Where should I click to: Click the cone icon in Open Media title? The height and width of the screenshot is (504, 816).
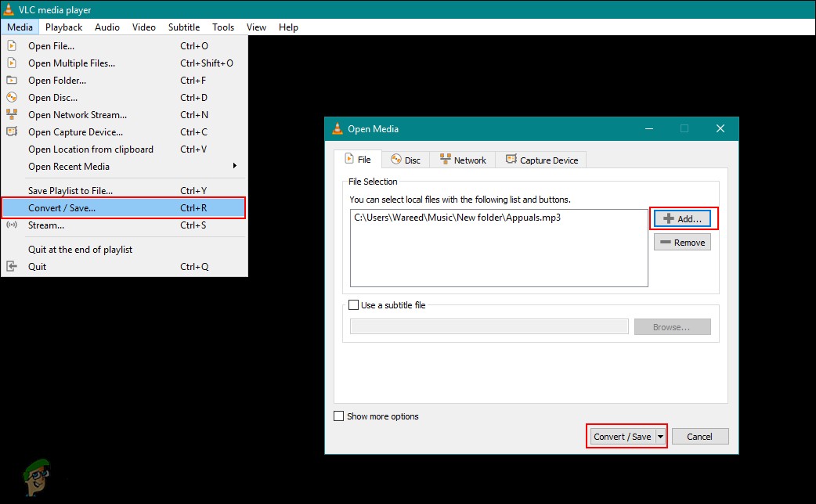pos(338,128)
